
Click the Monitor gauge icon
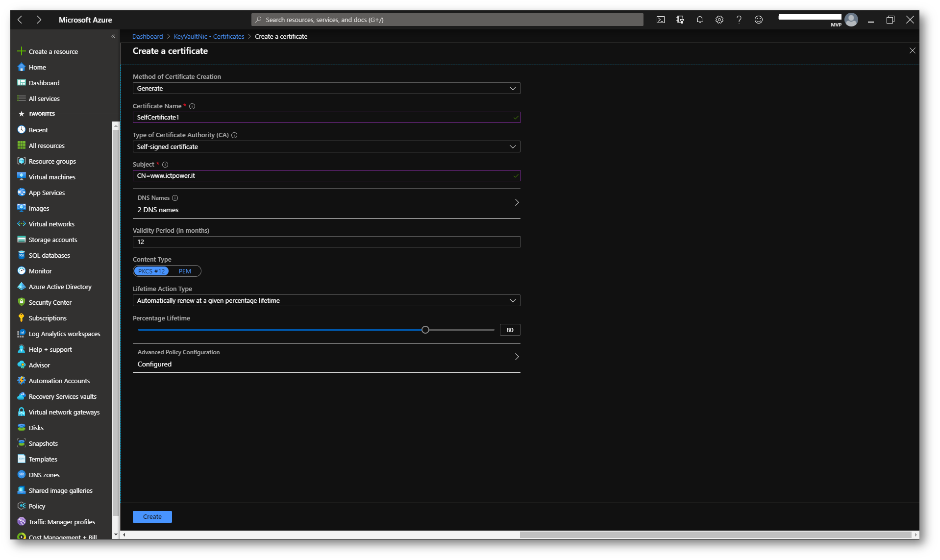pyautogui.click(x=22, y=270)
